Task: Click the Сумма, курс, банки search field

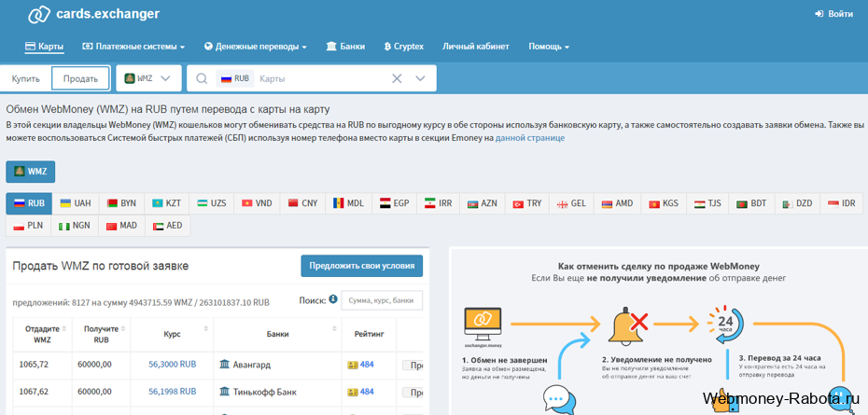Action: [382, 300]
